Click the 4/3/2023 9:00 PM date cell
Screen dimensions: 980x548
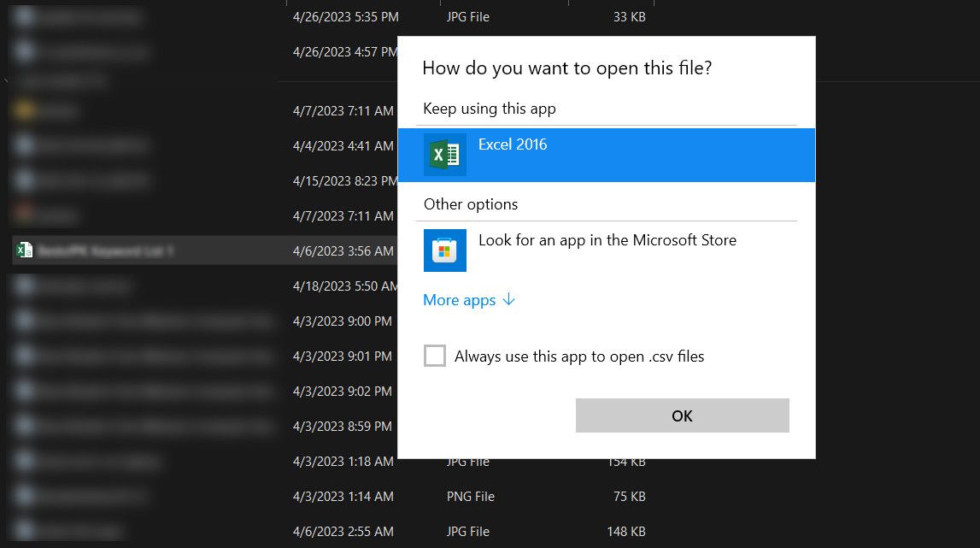click(x=343, y=321)
